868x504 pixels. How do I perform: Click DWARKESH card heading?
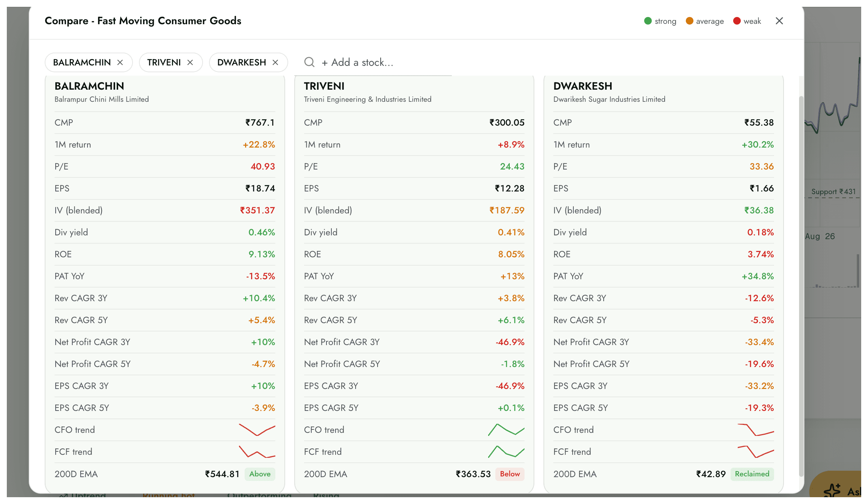click(583, 86)
